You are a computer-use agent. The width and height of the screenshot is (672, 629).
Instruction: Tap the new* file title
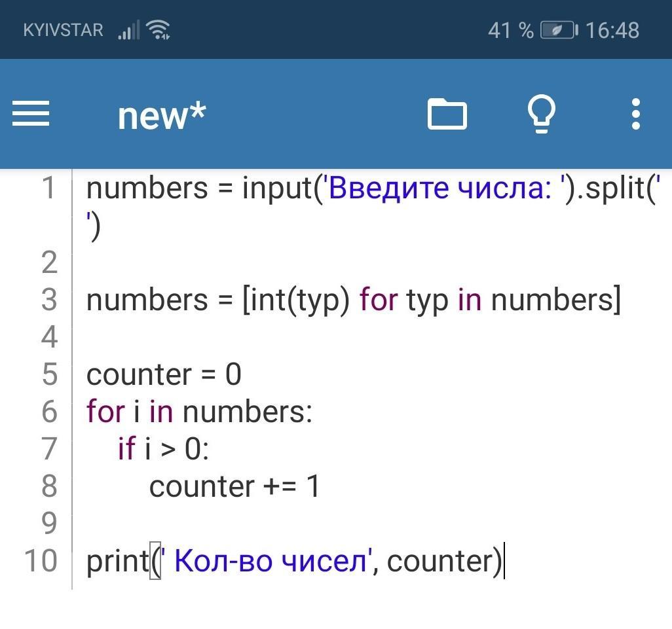(x=161, y=115)
